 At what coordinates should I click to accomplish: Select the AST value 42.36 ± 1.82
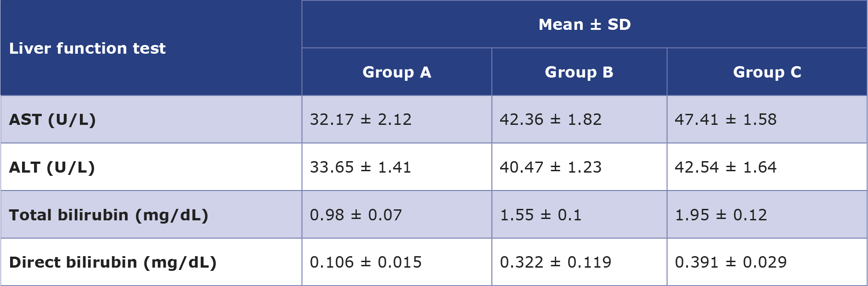551,119
